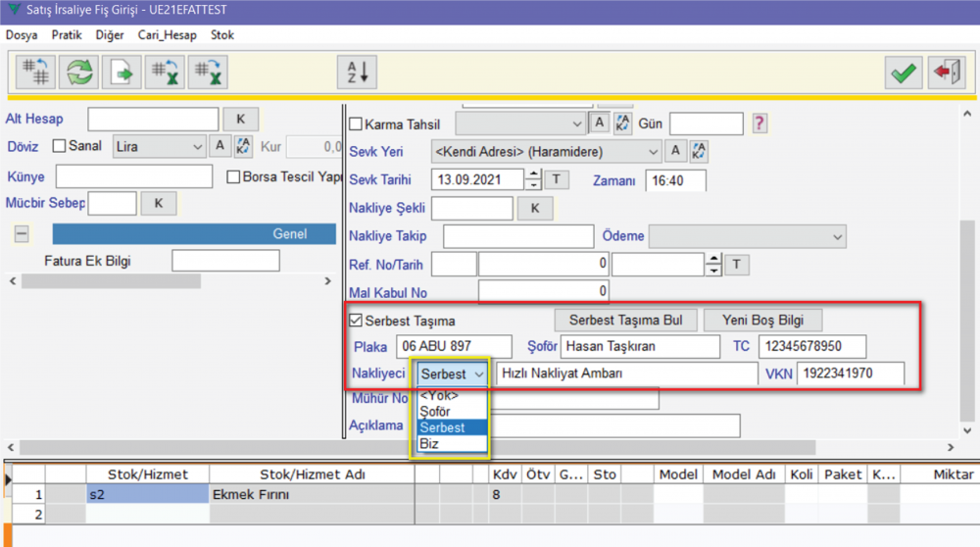Click the Yeni Boş Bilgi button
980x547 pixels.
[x=762, y=321]
